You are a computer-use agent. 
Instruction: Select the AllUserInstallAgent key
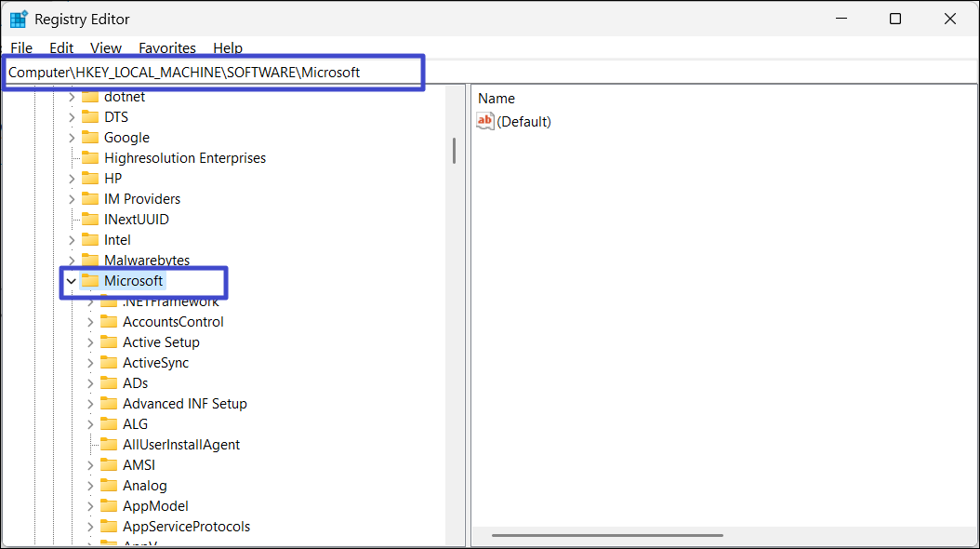tap(180, 445)
